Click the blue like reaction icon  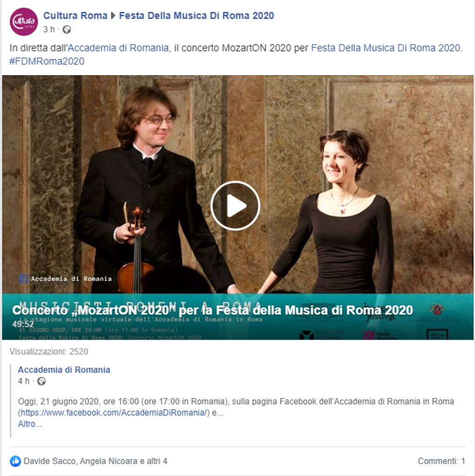point(15,461)
